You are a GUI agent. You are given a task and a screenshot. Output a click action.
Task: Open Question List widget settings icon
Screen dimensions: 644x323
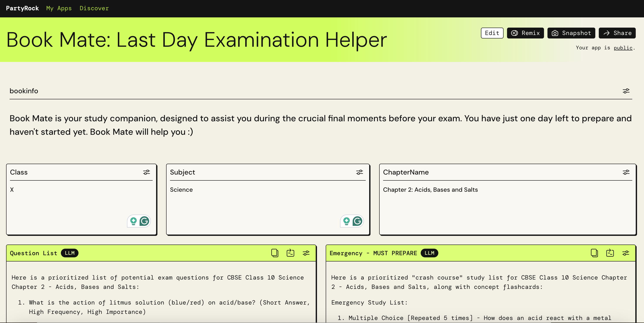click(306, 253)
